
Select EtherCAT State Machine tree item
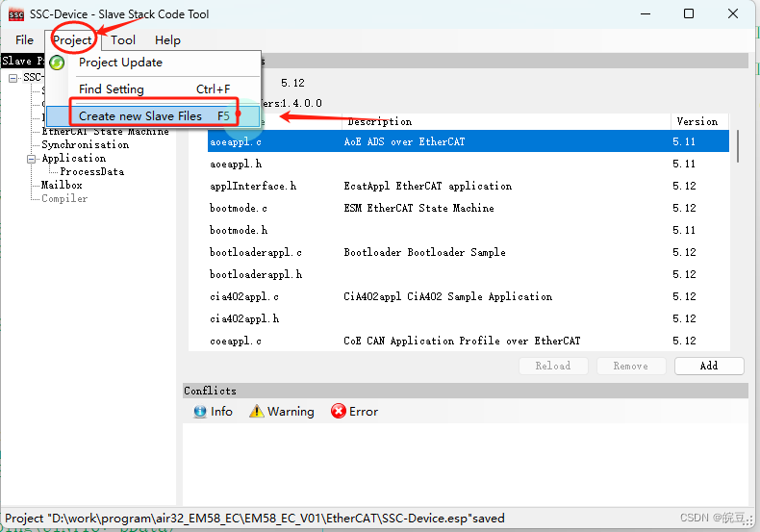point(105,132)
